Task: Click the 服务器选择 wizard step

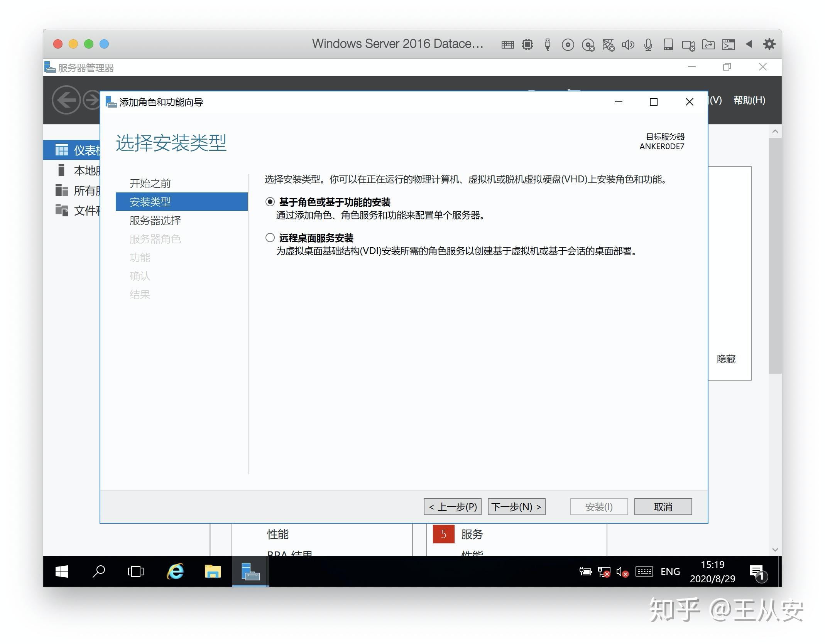Action: pos(156,221)
